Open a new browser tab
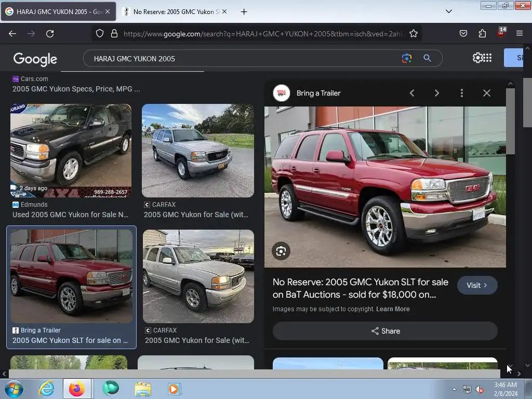This screenshot has height=399, width=532. 244,12
